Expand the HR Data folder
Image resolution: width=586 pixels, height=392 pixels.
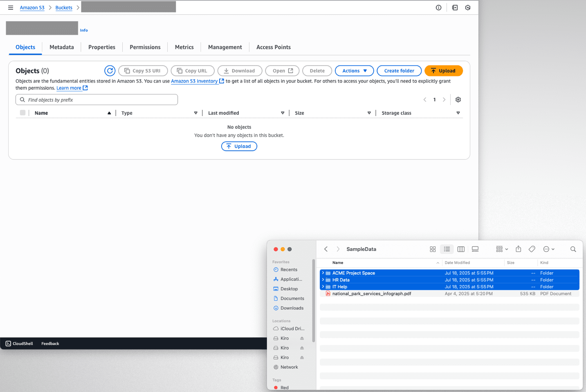(x=323, y=280)
